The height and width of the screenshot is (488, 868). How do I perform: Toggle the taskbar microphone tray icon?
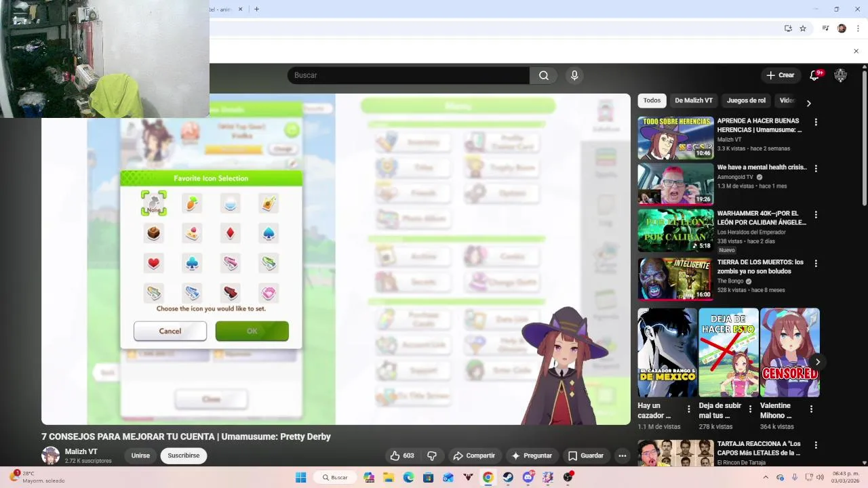(x=795, y=477)
